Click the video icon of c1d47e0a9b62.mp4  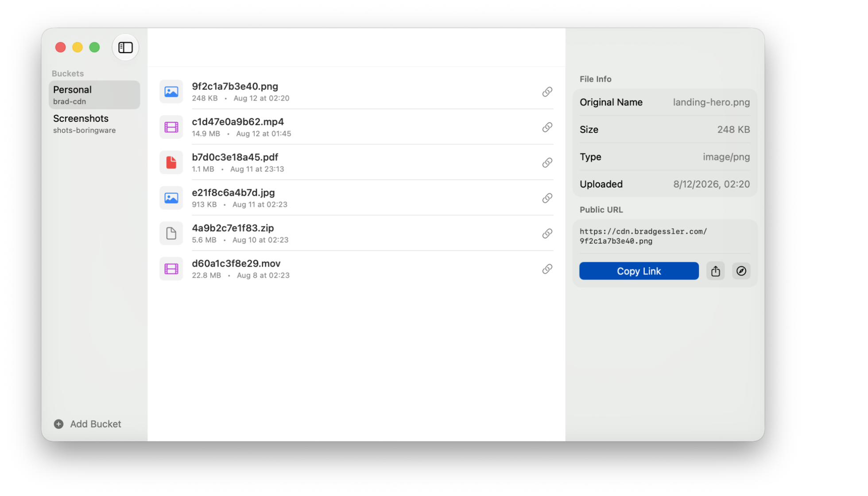[x=171, y=127]
